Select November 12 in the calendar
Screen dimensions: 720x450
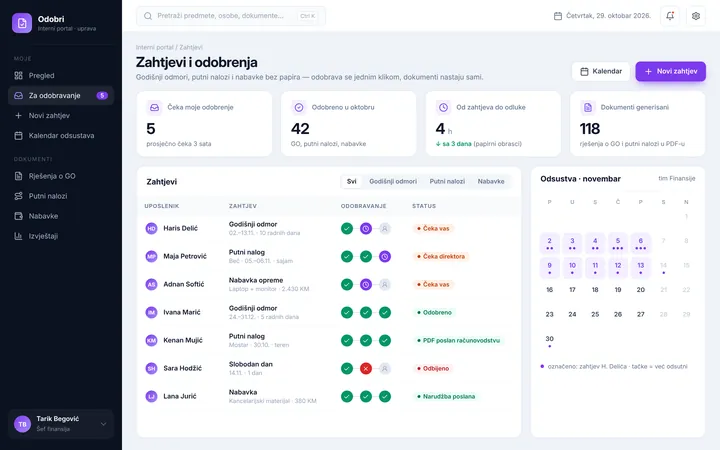click(618, 268)
